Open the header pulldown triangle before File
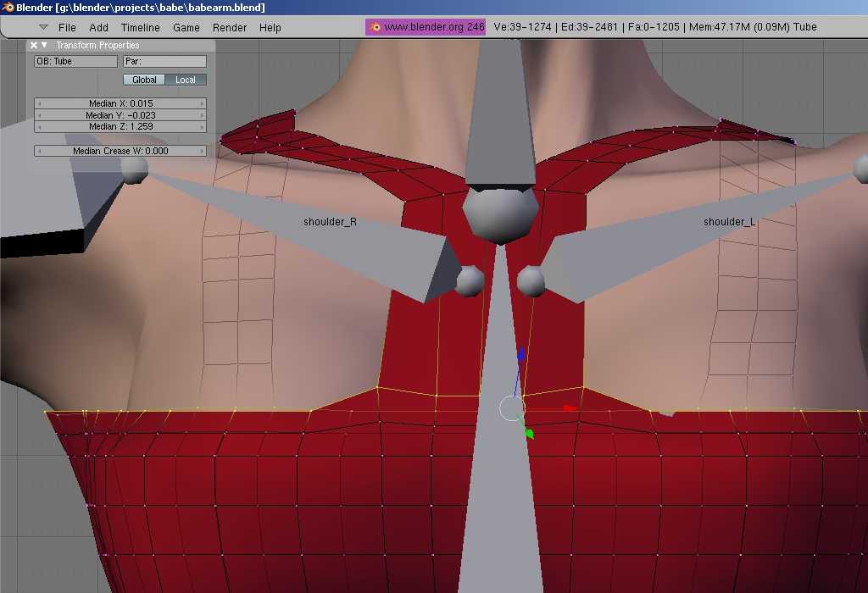868x593 pixels. point(44,27)
